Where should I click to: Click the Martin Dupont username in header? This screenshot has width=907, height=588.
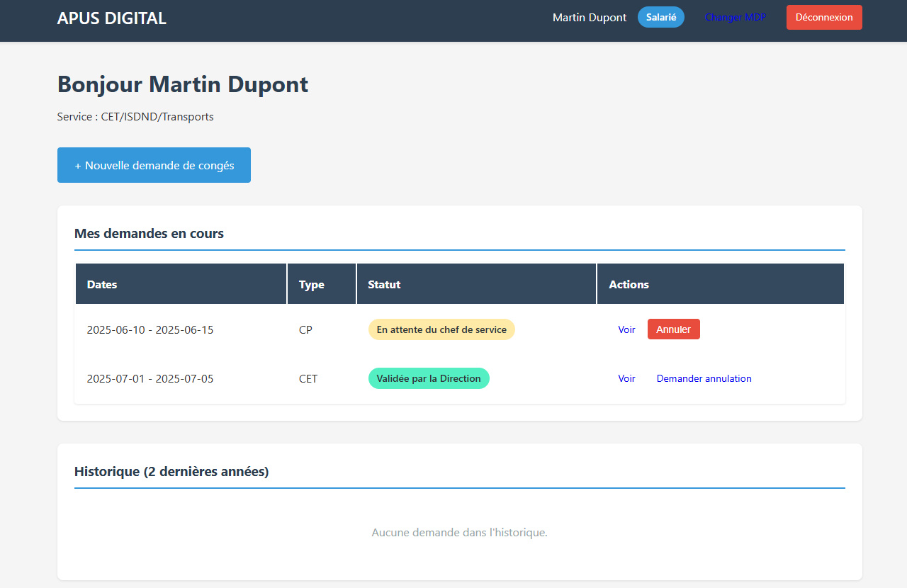coord(590,18)
